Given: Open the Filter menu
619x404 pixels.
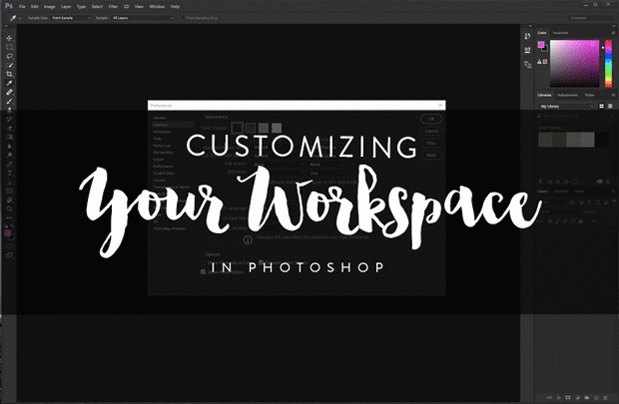Looking at the screenshot, I should [113, 6].
